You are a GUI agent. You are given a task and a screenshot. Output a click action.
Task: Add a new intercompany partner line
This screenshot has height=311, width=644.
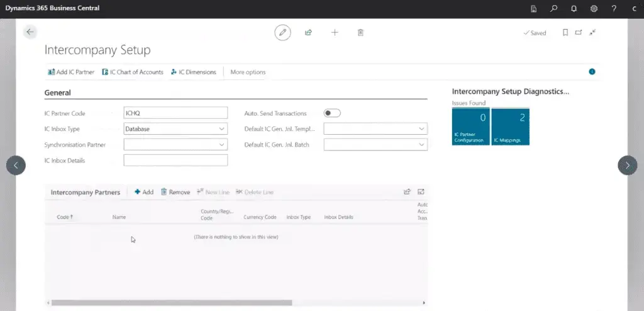pos(144,192)
